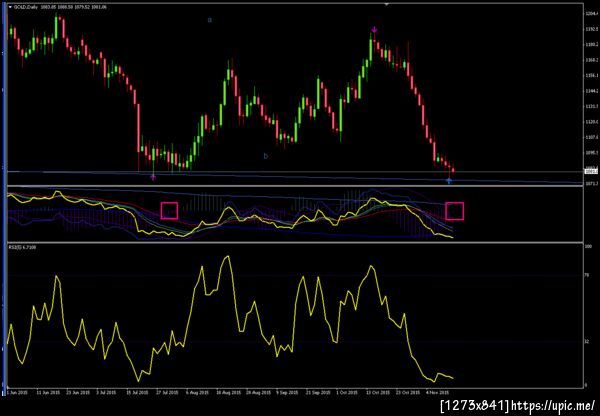Click the 100 level on RSI scale

click(589, 246)
